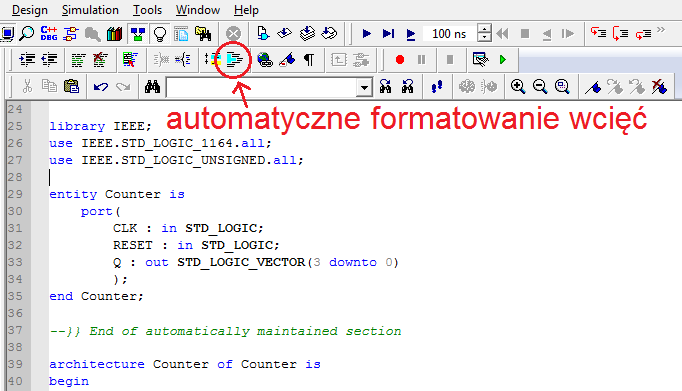Open the C++ DBG debugger
This screenshot has height=391, width=682.
point(49,33)
